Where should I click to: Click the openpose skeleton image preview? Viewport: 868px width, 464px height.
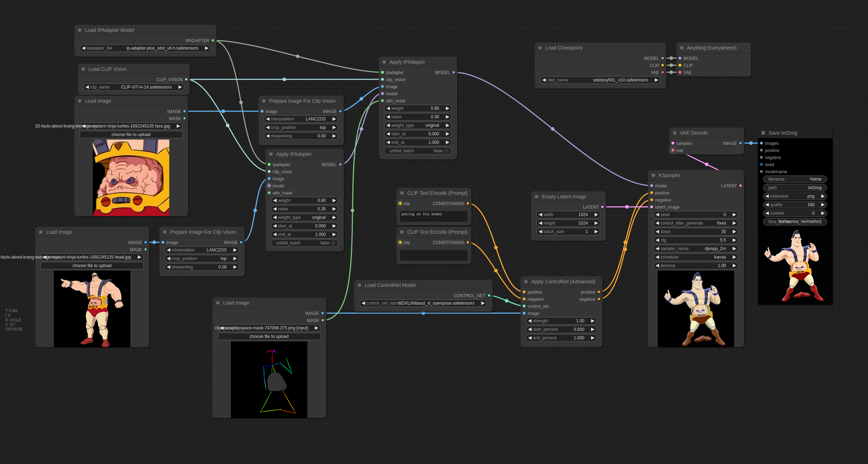[269, 380]
